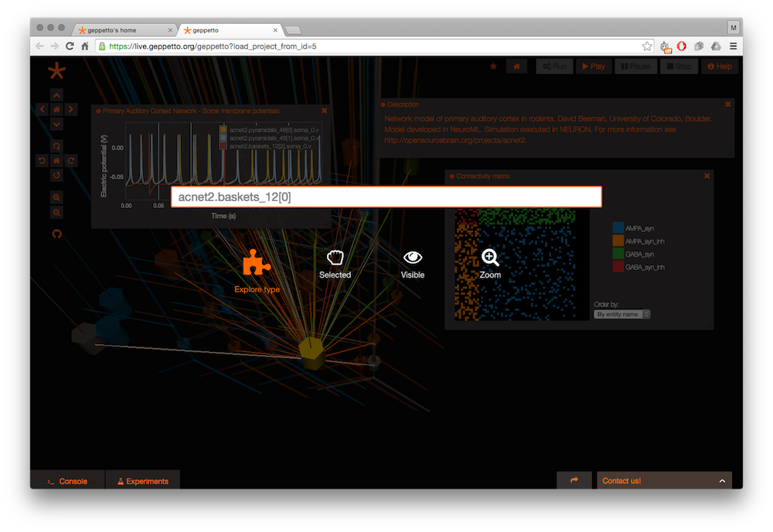773x532 pixels.
Task: Reload the page with the refresh icon
Action: click(x=70, y=46)
